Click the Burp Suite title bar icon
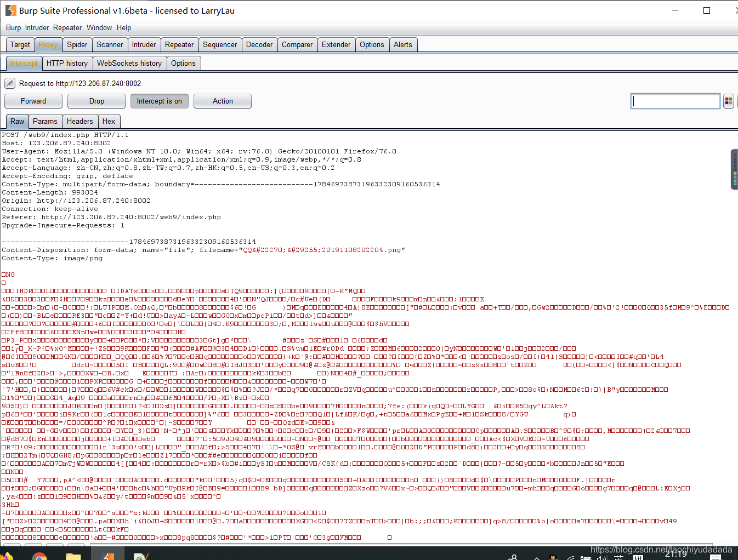This screenshot has width=738, height=560. tap(10, 10)
